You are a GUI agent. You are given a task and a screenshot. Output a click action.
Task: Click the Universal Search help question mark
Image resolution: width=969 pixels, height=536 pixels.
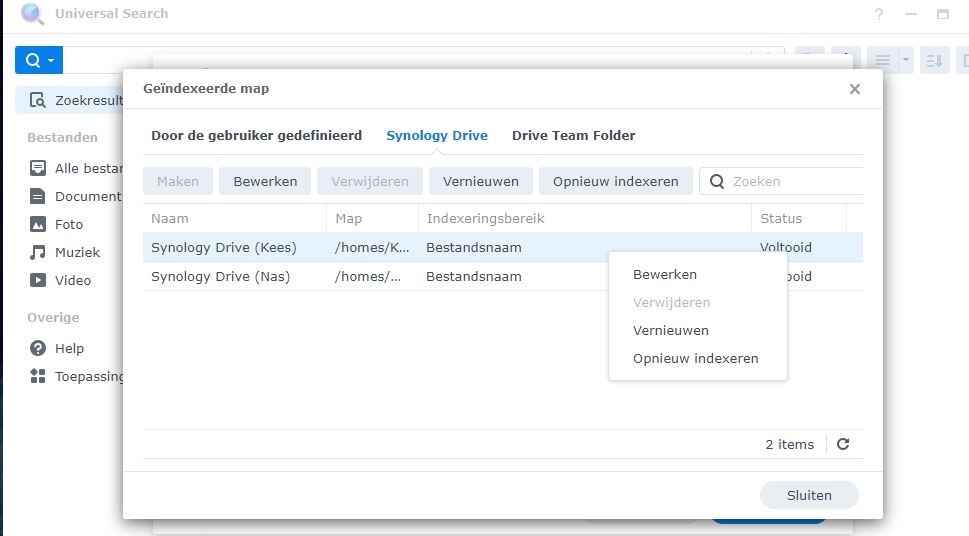(879, 14)
